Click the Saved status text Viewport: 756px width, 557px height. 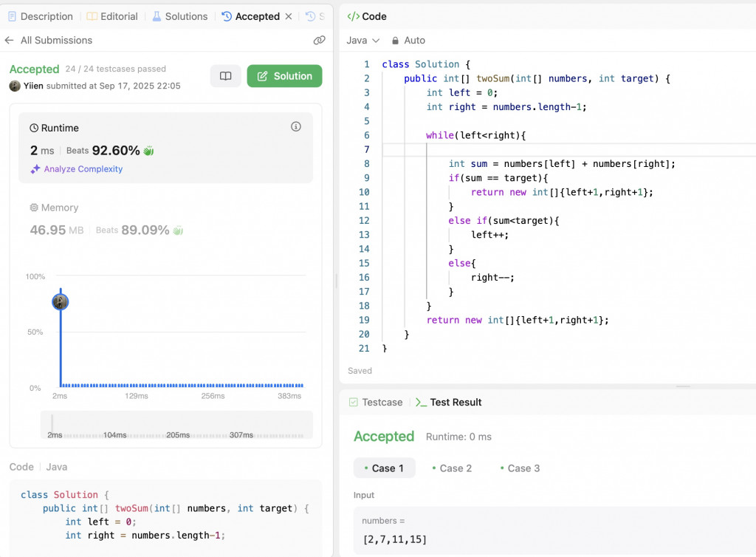tap(360, 371)
